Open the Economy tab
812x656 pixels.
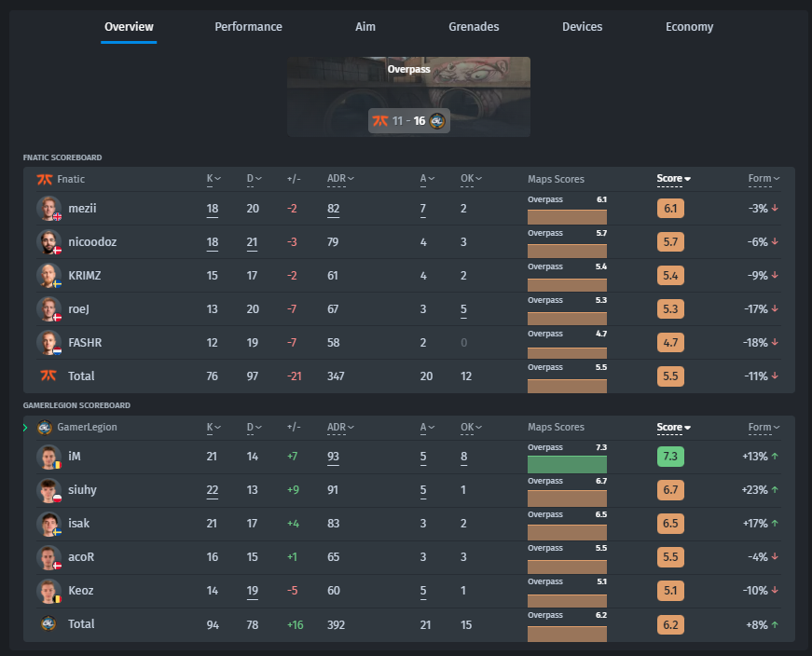point(689,26)
